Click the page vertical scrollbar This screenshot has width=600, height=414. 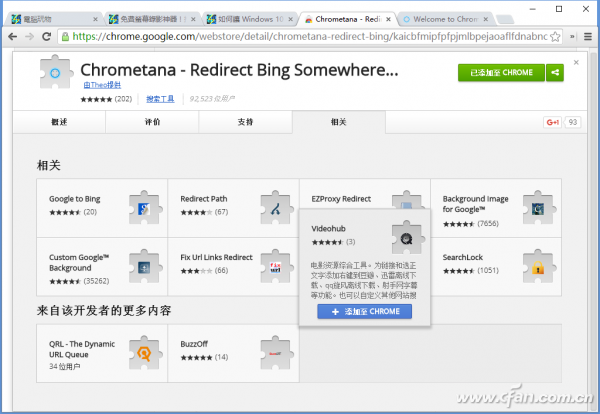coord(593,230)
